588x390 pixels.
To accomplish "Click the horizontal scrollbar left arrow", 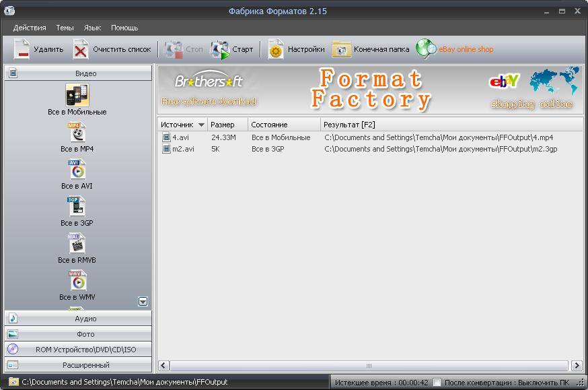I will [163, 365].
